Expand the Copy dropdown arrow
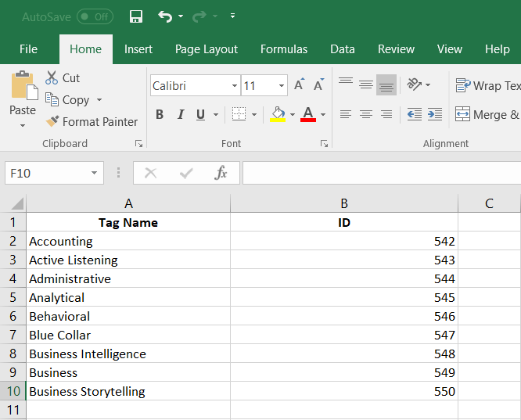521x420 pixels. pos(99,99)
